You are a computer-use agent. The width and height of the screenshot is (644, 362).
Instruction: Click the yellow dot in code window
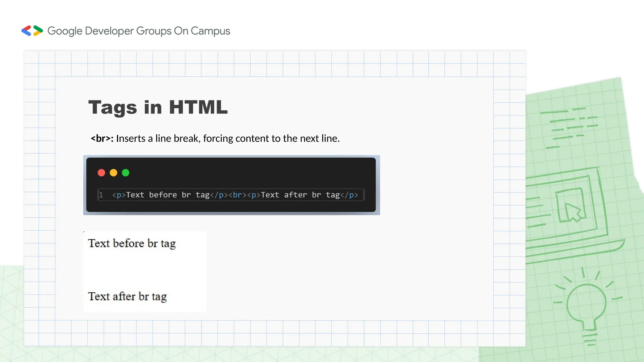(x=114, y=173)
